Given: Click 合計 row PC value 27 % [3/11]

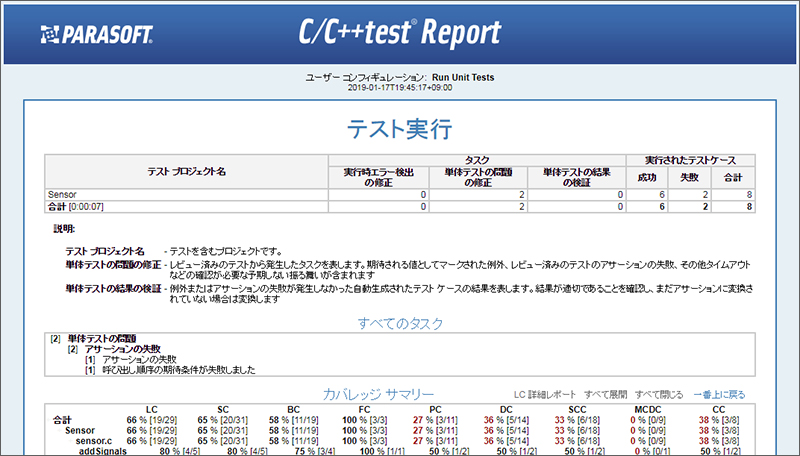Looking at the screenshot, I should click(x=435, y=420).
